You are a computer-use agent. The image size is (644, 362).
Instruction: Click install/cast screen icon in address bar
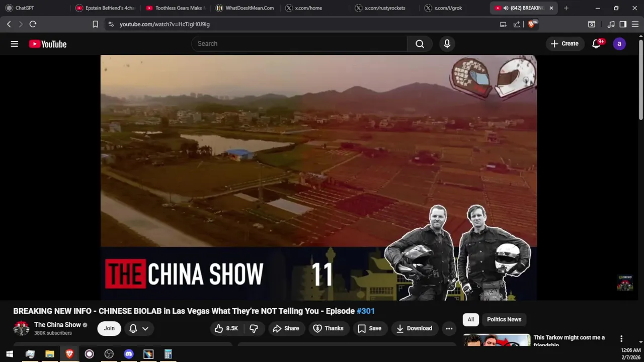pyautogui.click(x=503, y=24)
